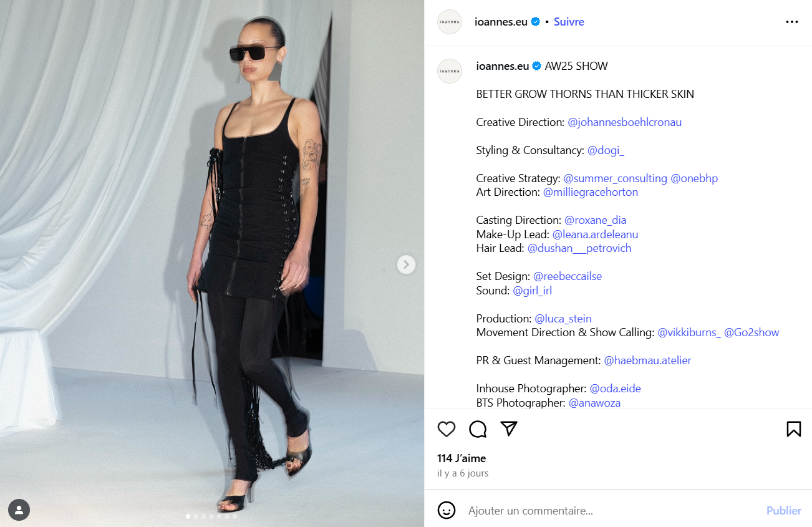Submit the comment with Publier
The image size is (812, 527).
point(784,511)
